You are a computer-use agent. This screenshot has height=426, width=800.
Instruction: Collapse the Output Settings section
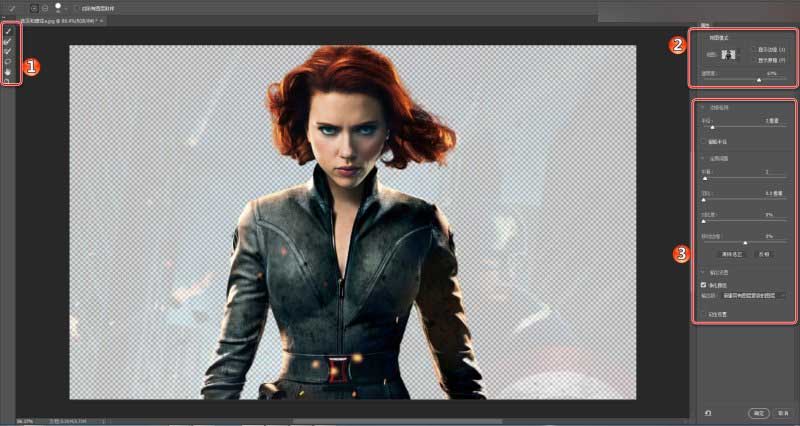[x=703, y=273]
